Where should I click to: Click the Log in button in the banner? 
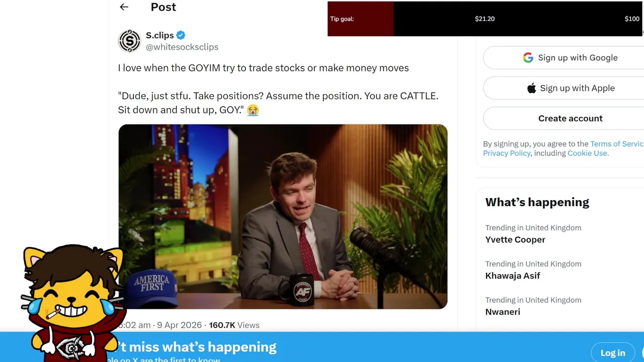pos(613,353)
